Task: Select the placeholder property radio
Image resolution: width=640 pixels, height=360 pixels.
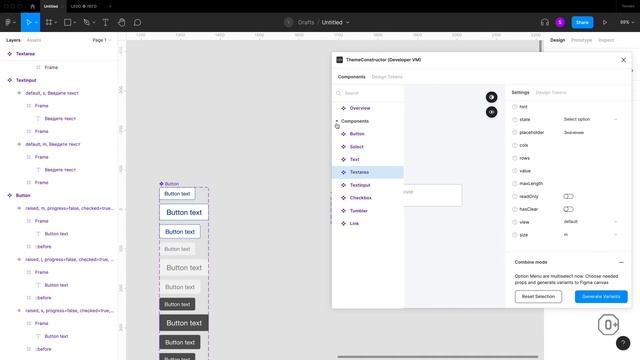Action: [515, 132]
